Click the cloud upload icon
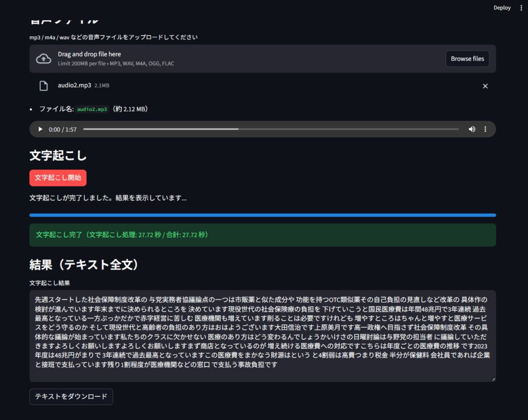The height and width of the screenshot is (420, 528). [43, 59]
